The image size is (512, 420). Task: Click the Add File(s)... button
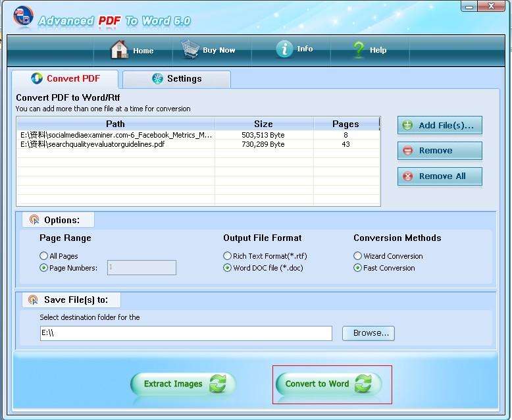coord(440,125)
